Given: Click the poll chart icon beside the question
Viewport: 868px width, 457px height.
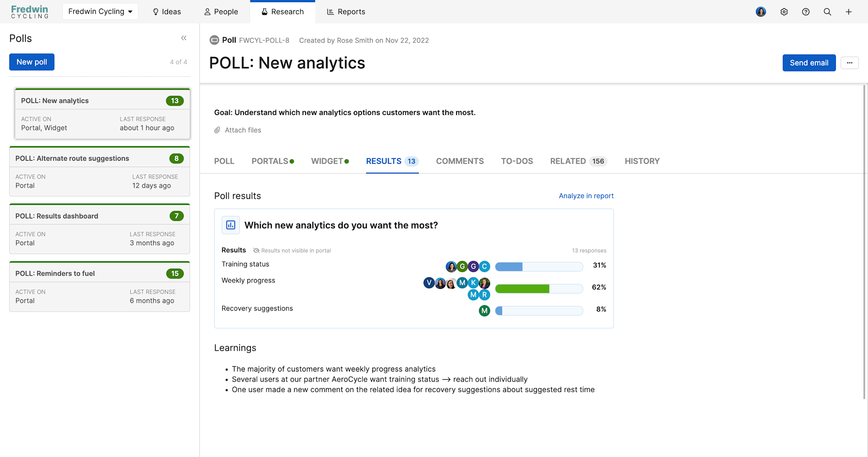Looking at the screenshot, I should tap(230, 225).
